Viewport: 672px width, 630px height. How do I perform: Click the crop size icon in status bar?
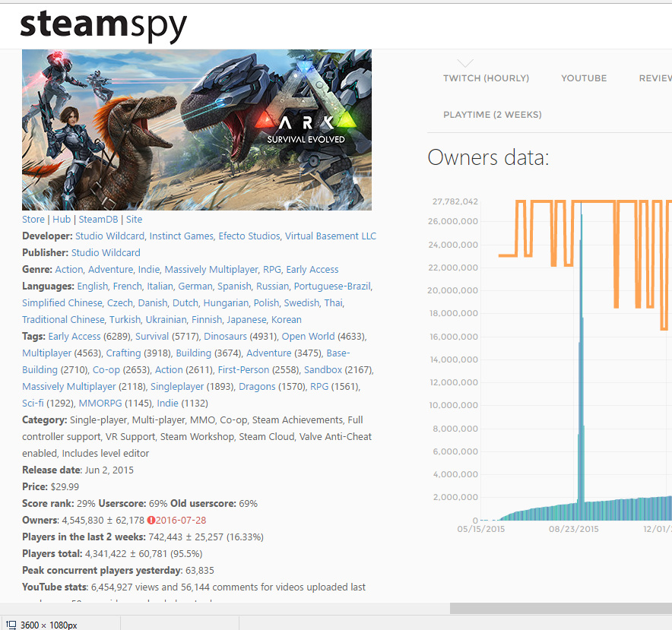click(11, 625)
